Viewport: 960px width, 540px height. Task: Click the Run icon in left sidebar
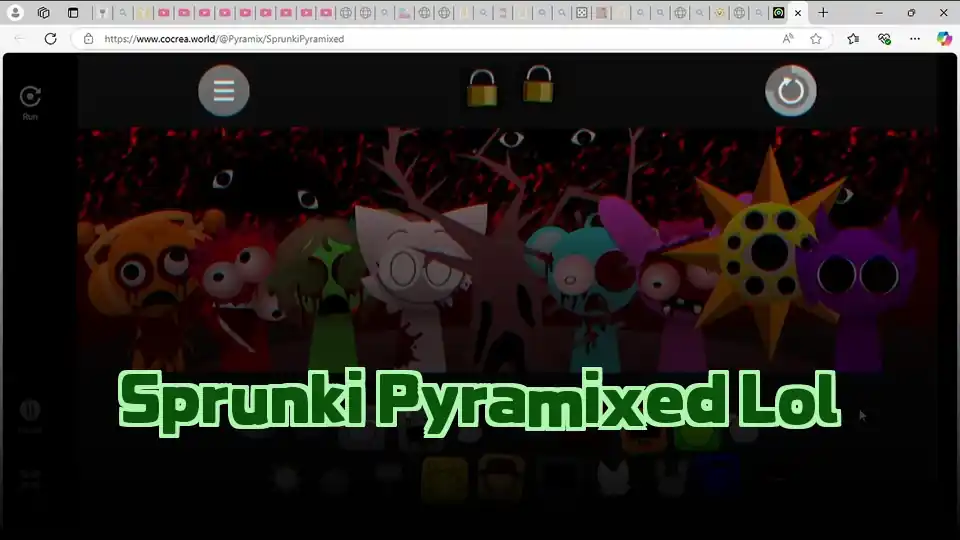tap(30, 99)
